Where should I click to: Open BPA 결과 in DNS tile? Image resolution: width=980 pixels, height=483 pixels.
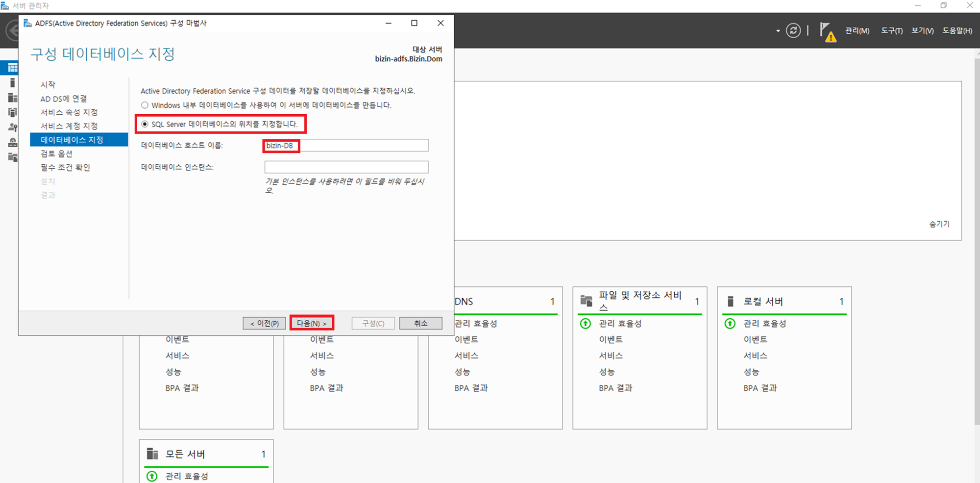[x=471, y=388]
